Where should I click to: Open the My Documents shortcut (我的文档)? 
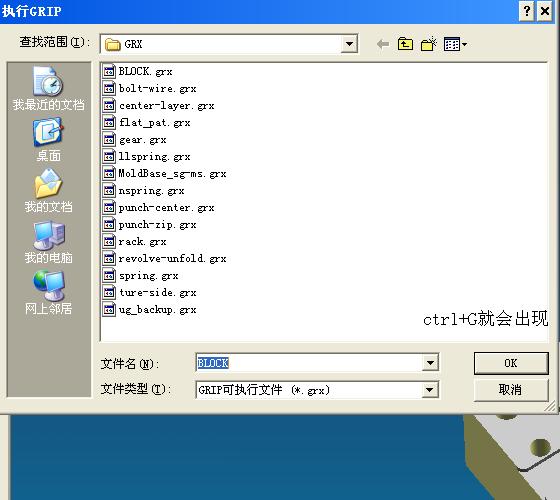tap(49, 191)
